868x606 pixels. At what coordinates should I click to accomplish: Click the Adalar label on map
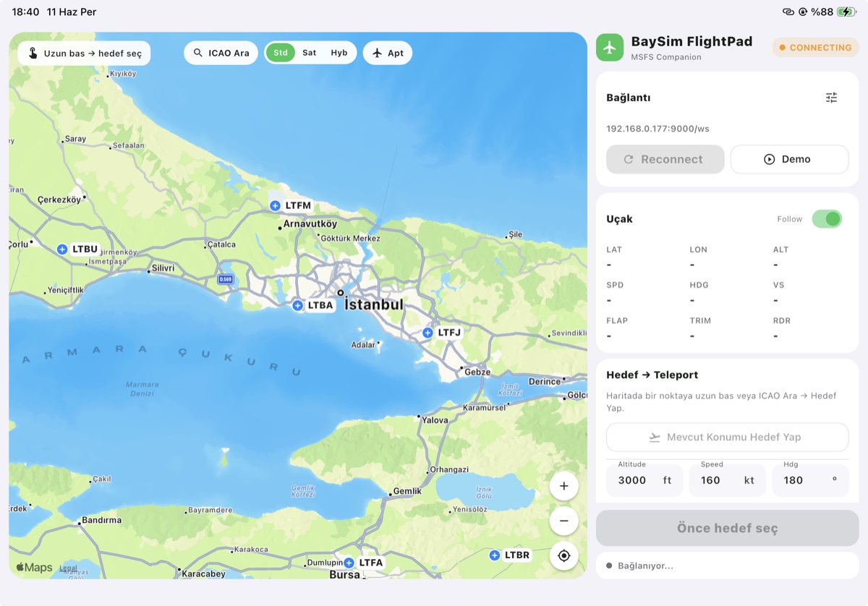click(363, 345)
